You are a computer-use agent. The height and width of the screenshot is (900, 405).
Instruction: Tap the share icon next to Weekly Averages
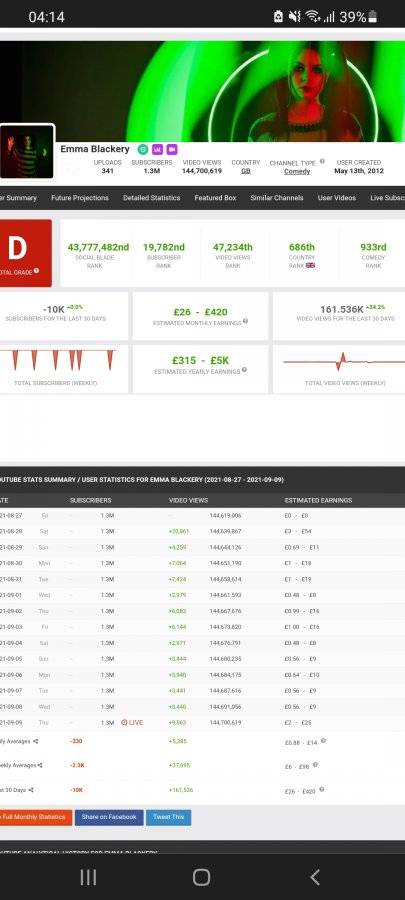[x=40, y=765]
